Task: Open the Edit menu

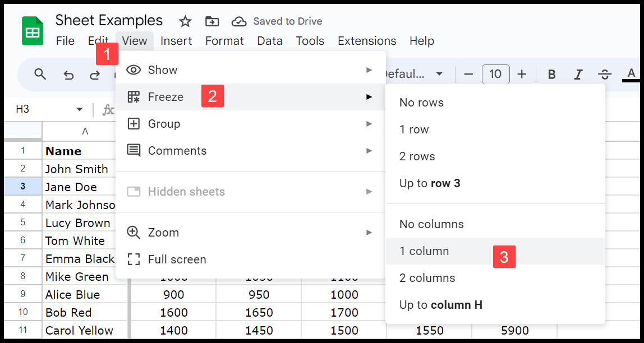Action: tap(98, 41)
